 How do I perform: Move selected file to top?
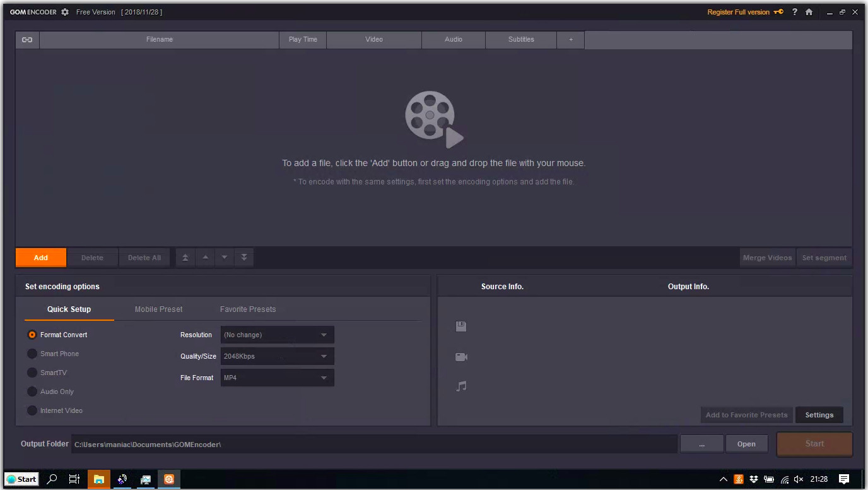coord(185,258)
